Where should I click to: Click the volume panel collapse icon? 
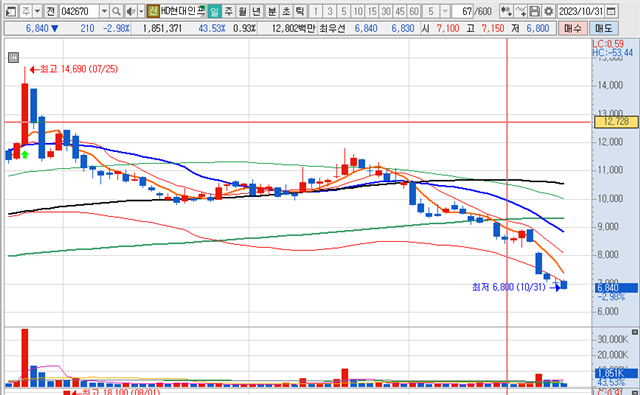[x=635, y=332]
